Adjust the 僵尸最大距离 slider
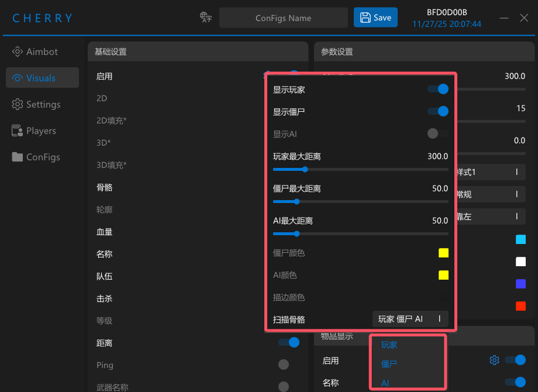The height and width of the screenshot is (392, 538). coord(361,201)
